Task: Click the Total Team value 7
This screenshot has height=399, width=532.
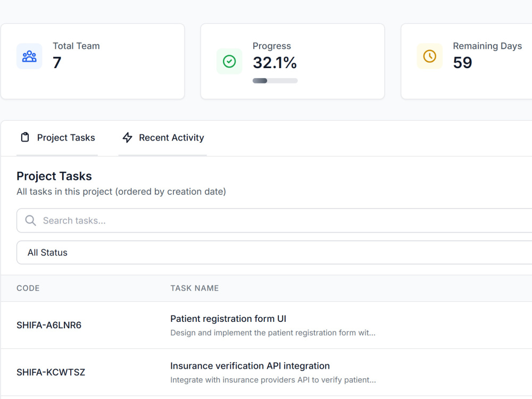Action: click(x=57, y=62)
